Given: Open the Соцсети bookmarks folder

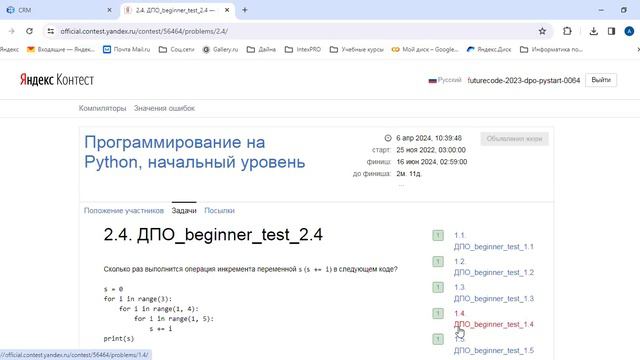Looking at the screenshot, I should [176, 49].
